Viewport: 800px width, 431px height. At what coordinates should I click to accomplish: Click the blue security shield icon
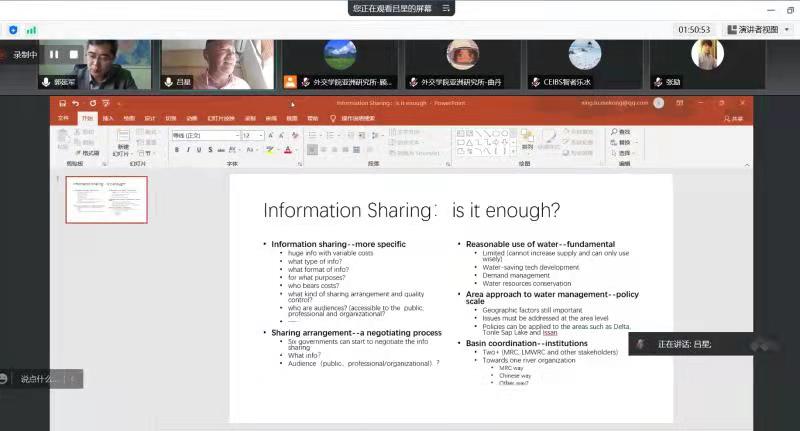click(x=12, y=30)
